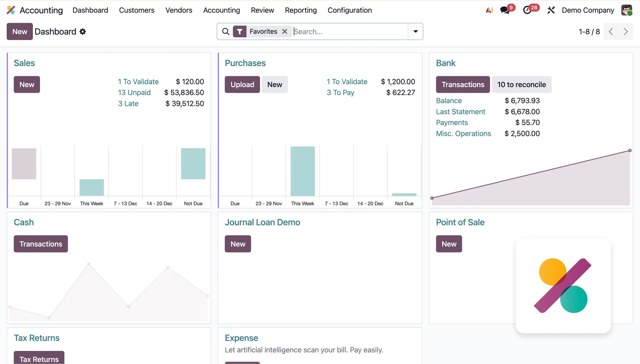The width and height of the screenshot is (640, 364).
Task: Go to next page with right chevron
Action: 626,32
